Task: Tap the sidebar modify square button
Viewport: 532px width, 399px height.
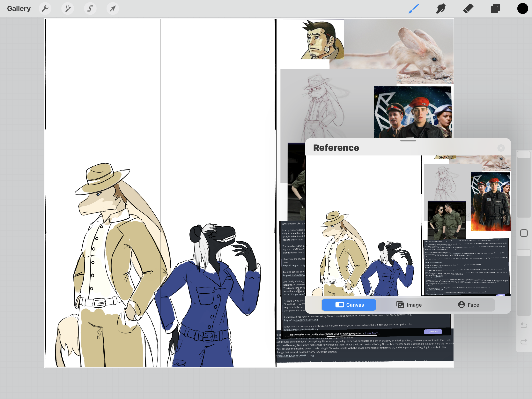Action: pyautogui.click(x=524, y=233)
